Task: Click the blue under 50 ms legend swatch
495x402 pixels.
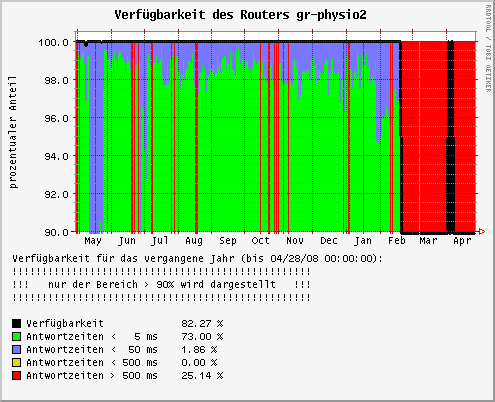Action: tap(16, 349)
